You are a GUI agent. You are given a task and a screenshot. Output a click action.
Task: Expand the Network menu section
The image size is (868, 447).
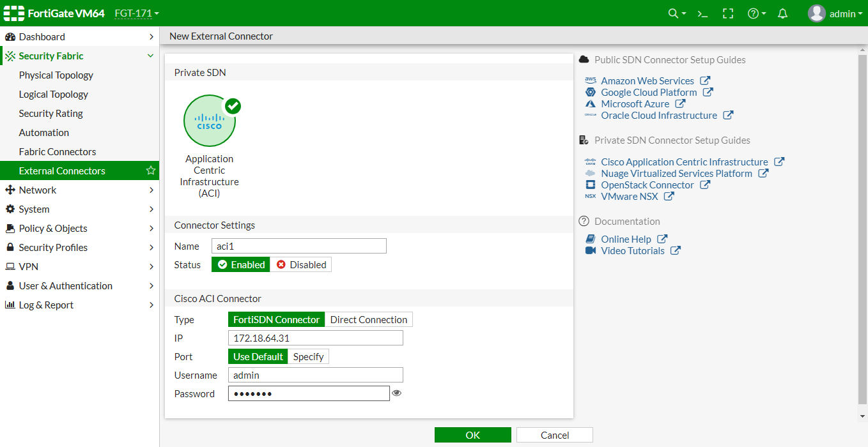[40, 190]
